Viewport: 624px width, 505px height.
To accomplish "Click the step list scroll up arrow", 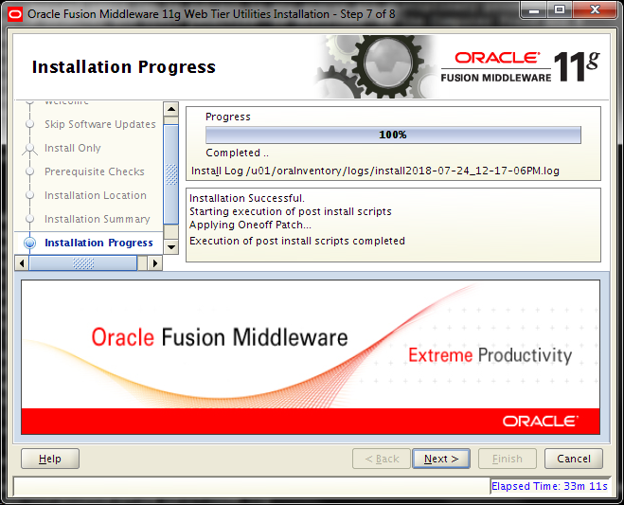I will coord(171,109).
